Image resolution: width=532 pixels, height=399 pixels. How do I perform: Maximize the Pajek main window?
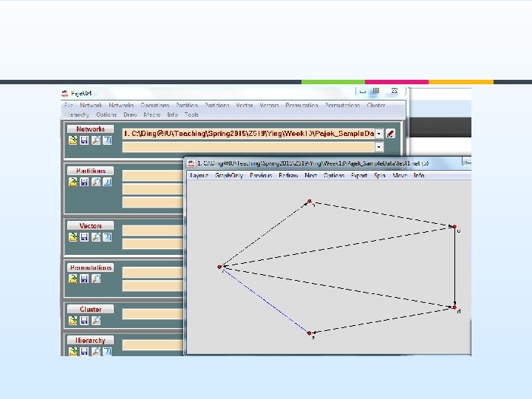point(376,91)
